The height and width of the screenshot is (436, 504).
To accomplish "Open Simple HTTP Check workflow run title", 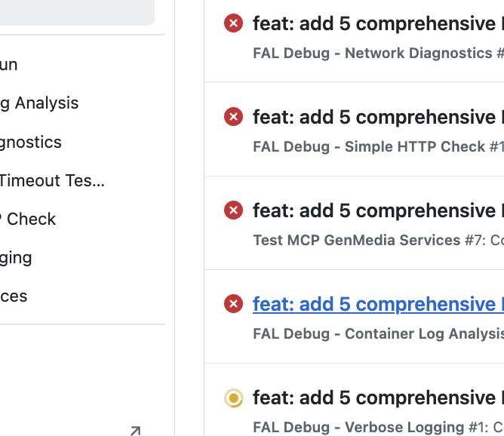I will (378, 117).
